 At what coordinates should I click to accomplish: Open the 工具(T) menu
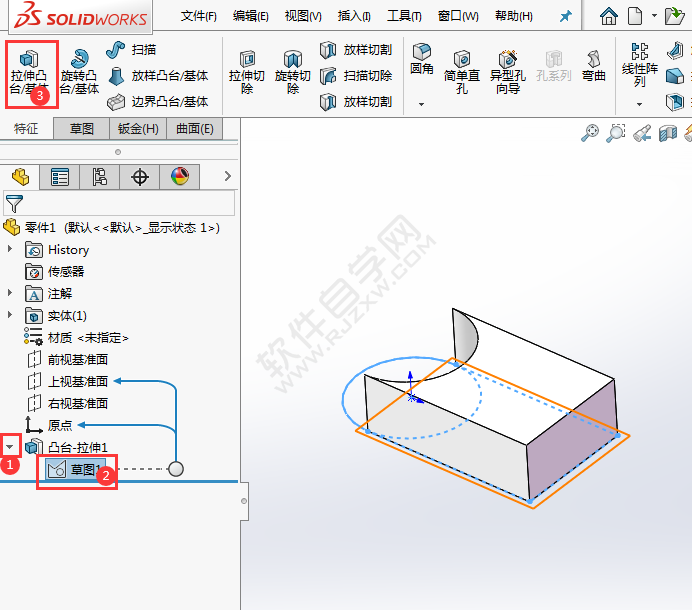coord(404,16)
